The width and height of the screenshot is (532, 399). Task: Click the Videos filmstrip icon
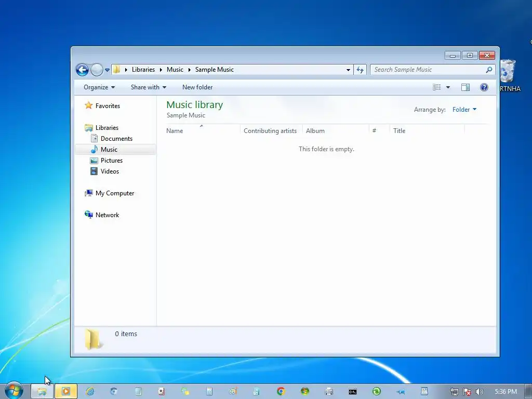[x=94, y=171]
